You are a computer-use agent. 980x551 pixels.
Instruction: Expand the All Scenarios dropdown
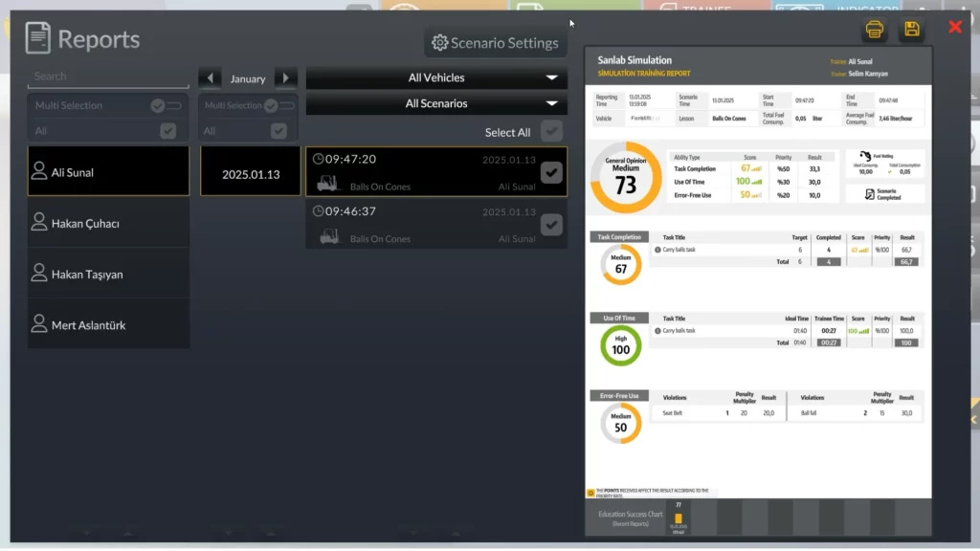435,103
